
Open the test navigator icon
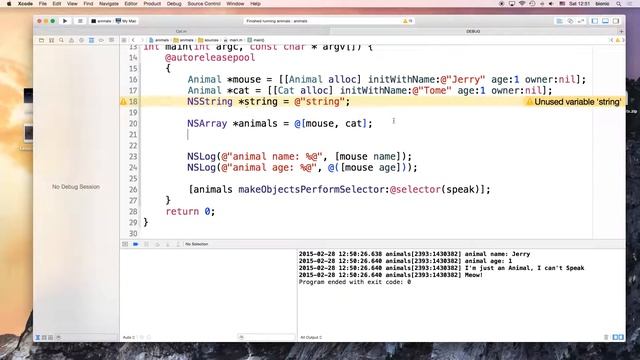tap(81, 40)
